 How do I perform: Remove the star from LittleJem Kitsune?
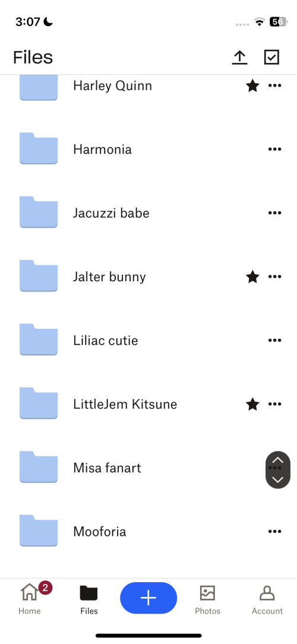click(x=252, y=404)
